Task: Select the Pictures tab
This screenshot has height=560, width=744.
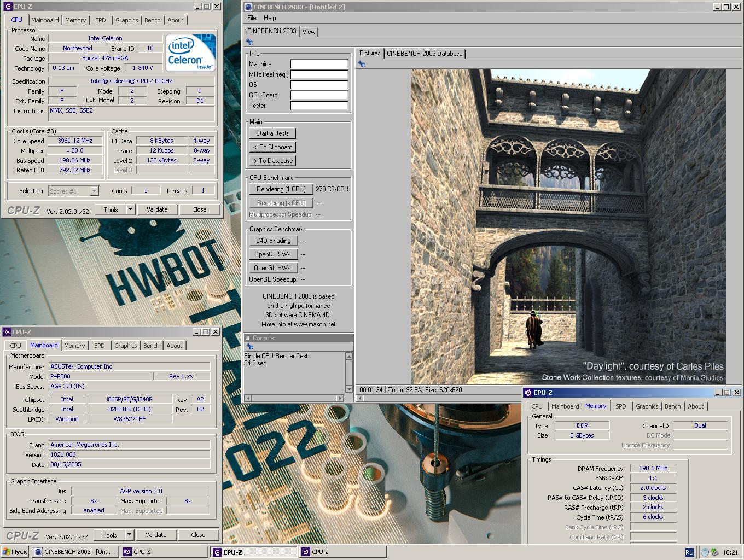Action: point(370,53)
